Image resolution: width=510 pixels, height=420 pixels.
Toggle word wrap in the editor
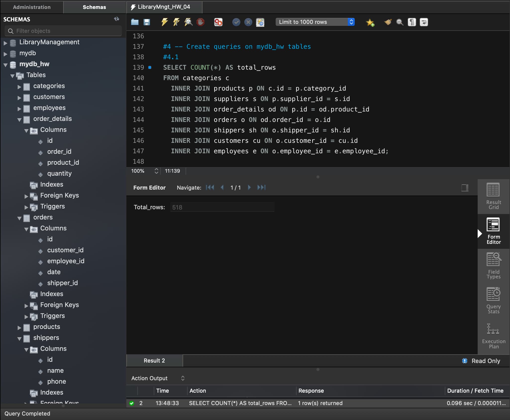(x=424, y=22)
